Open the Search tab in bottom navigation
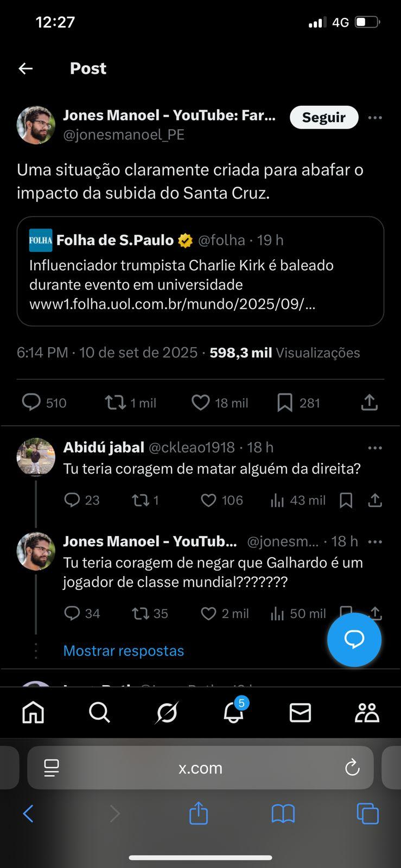This screenshot has width=401, height=868. (x=99, y=712)
